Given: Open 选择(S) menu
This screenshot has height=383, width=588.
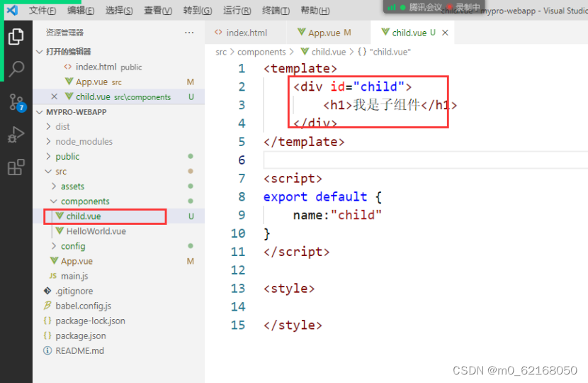Looking at the screenshot, I should 119,10.
